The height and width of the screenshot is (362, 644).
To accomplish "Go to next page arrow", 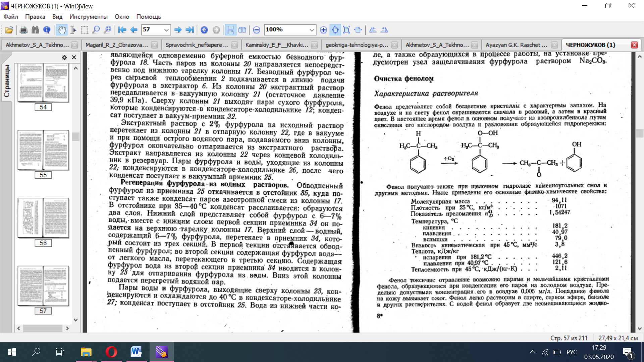I will 178,30.
